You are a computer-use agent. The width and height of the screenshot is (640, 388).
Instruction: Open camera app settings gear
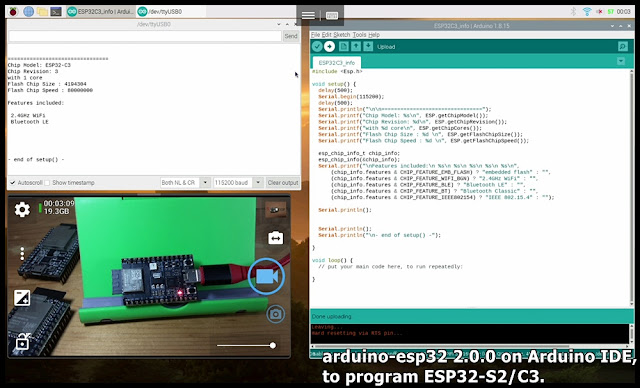point(22,209)
